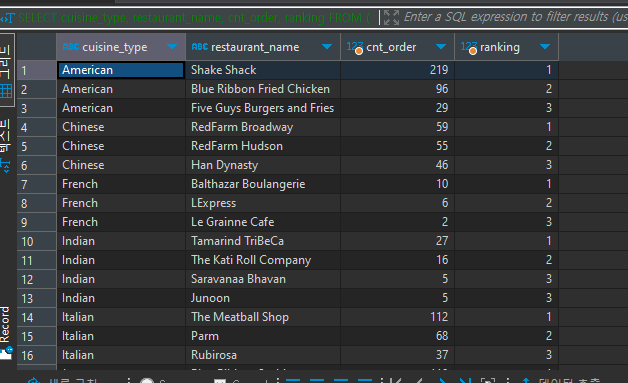Select the cuisine_type column header

point(121,47)
